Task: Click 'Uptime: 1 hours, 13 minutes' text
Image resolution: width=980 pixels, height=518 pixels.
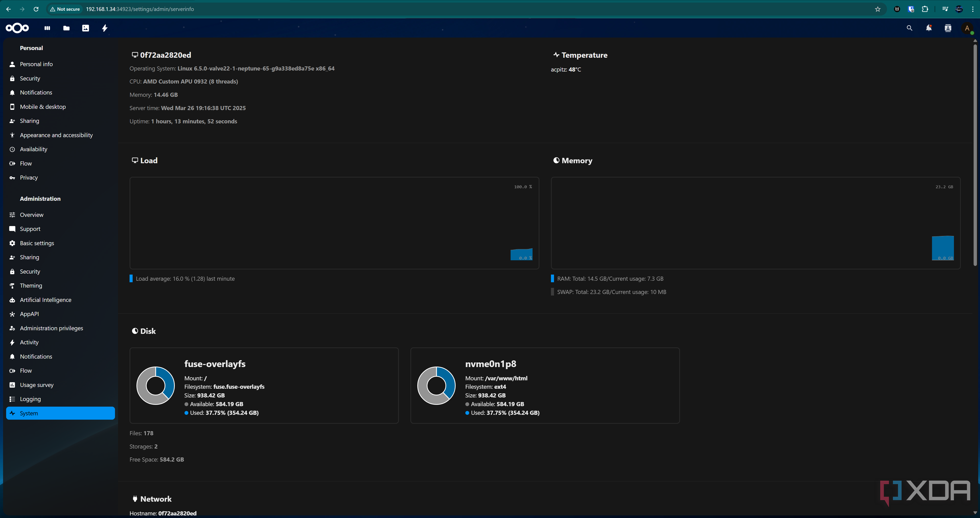Action: [183, 121]
